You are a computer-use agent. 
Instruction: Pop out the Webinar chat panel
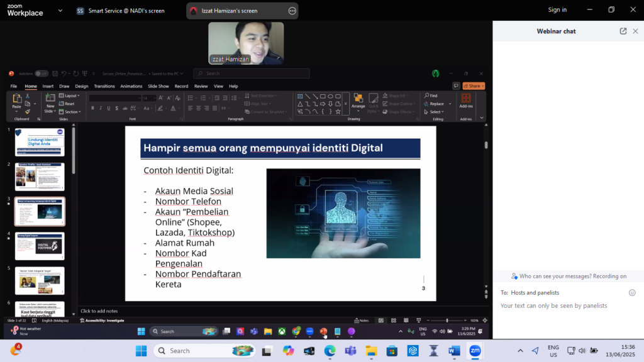point(623,31)
